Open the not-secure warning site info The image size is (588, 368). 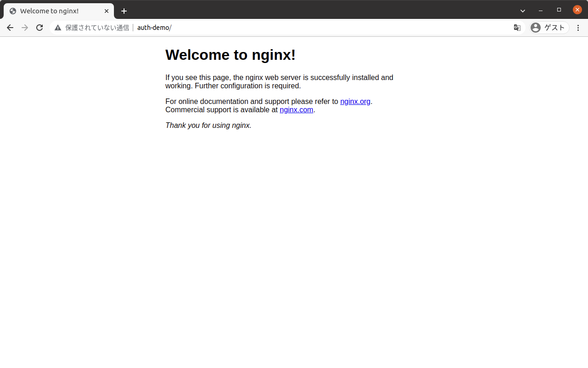point(58,28)
